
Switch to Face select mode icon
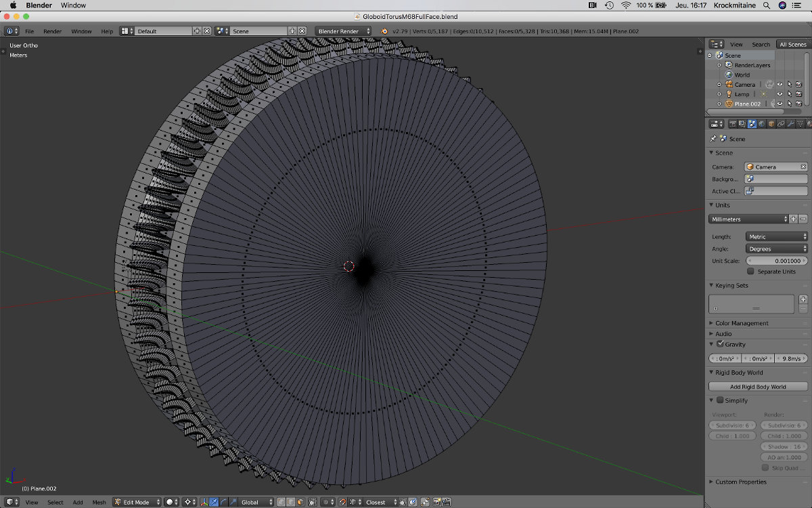300,502
